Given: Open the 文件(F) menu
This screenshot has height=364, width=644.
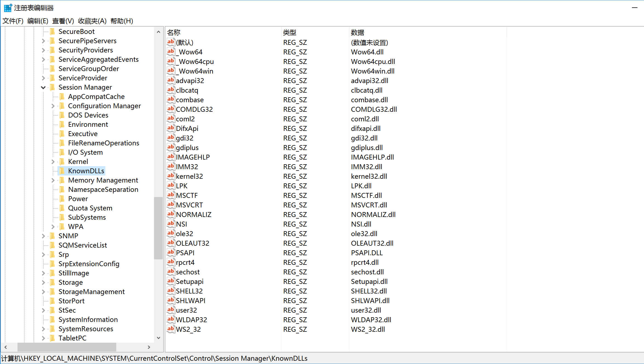Looking at the screenshot, I should tap(13, 21).
